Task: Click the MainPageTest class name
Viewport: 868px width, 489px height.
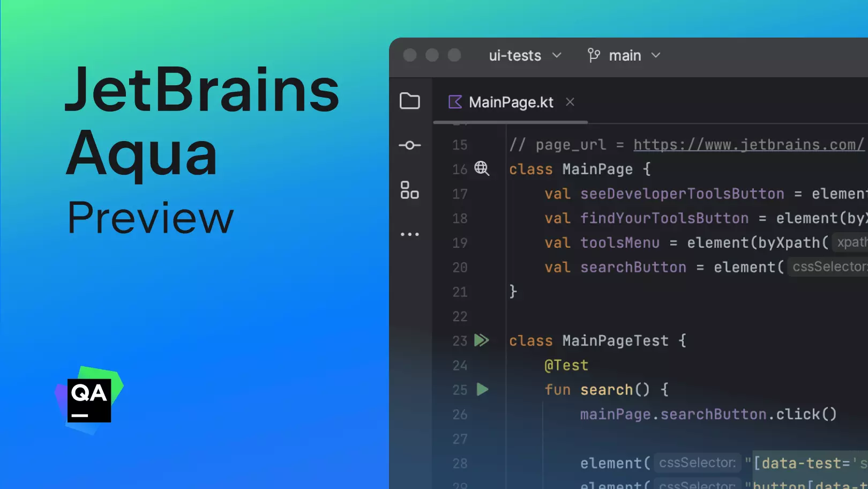Action: click(x=616, y=340)
